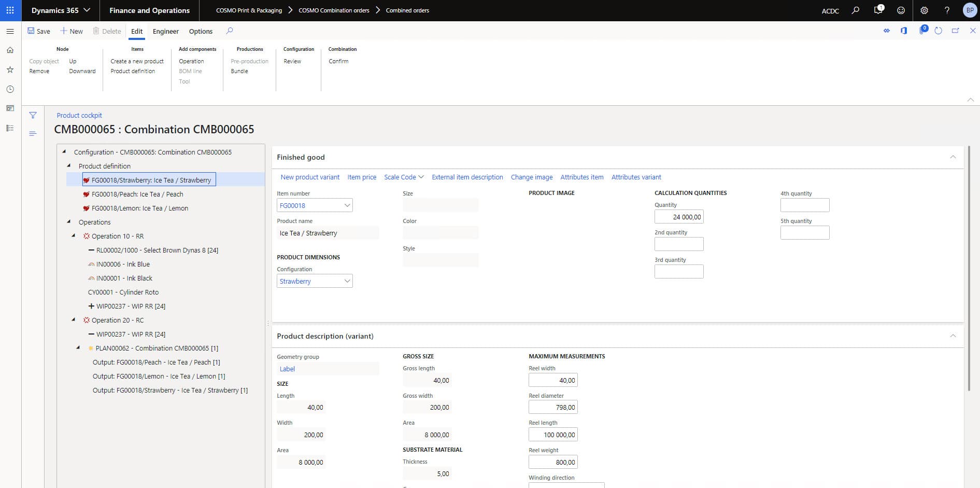Collapse the Operation 10 - RR node

(74, 236)
